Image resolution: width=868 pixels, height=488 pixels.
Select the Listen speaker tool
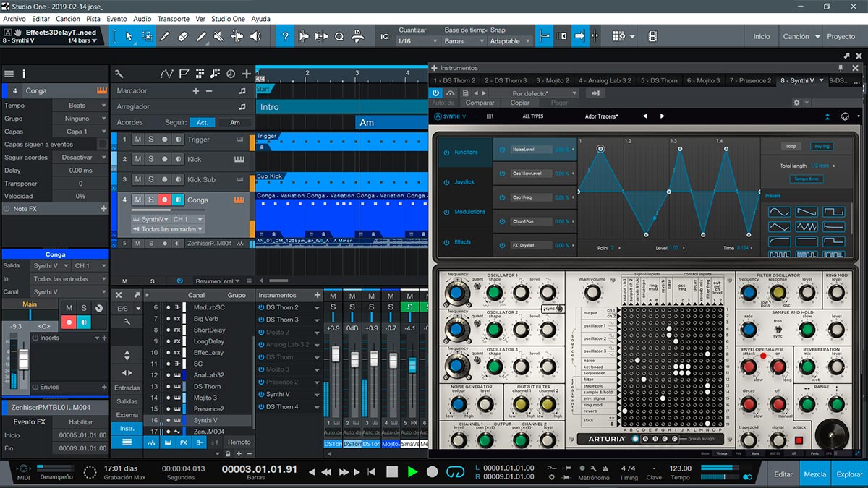255,35
